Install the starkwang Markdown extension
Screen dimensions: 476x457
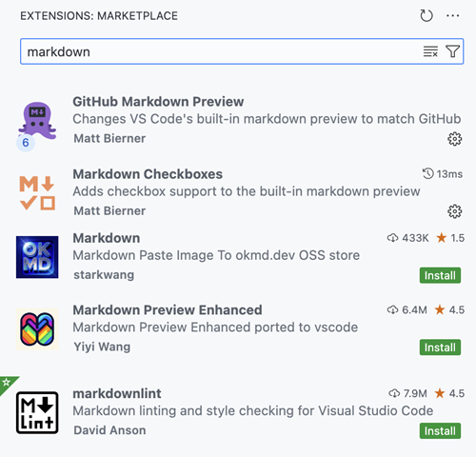(440, 275)
